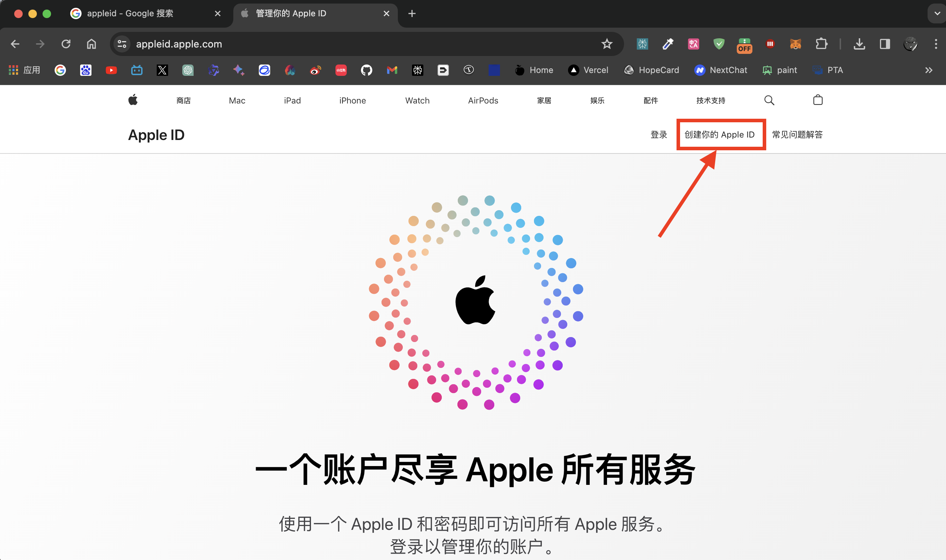Bookmark this page with the star icon
This screenshot has width=946, height=560.
click(x=607, y=44)
